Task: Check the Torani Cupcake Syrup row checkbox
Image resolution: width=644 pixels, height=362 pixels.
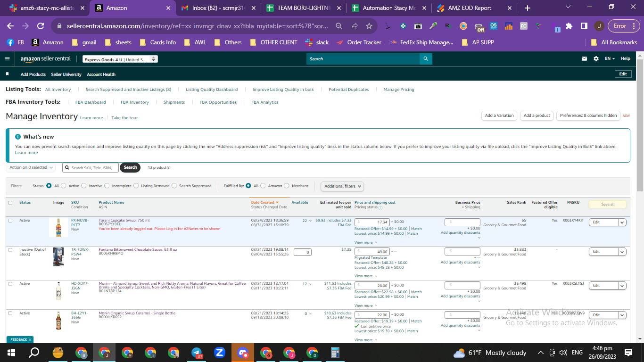Action: (x=10, y=221)
